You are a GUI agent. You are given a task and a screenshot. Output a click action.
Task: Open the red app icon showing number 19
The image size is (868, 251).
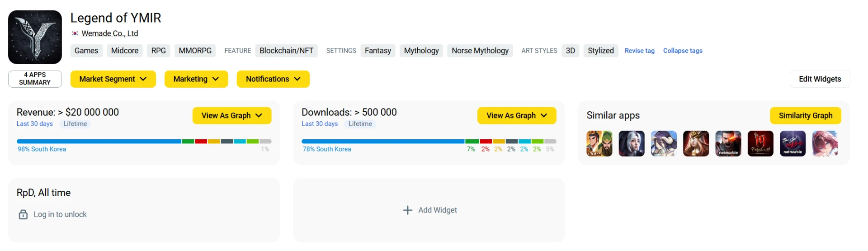pos(760,143)
